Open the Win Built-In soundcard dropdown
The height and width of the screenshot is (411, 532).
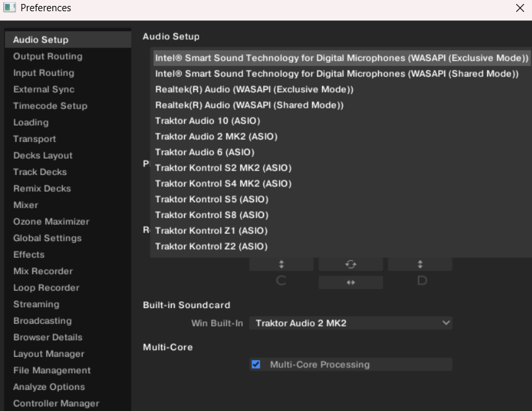pos(350,323)
